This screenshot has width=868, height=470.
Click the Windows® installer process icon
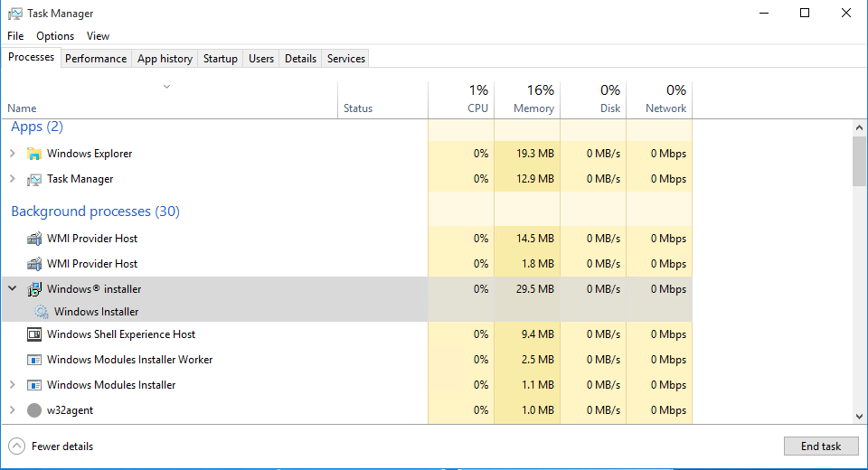[34, 289]
